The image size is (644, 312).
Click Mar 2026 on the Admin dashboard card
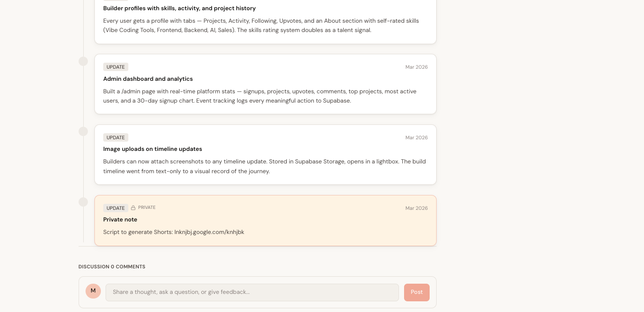(x=416, y=67)
